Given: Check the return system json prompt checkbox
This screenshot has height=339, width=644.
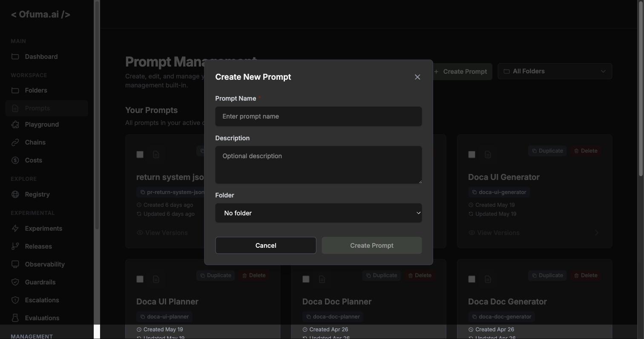Looking at the screenshot, I should tap(140, 154).
